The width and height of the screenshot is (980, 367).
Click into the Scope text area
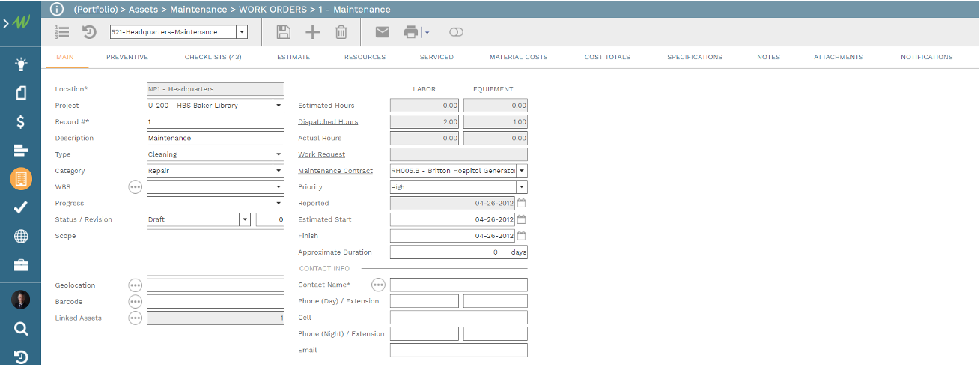click(x=216, y=252)
